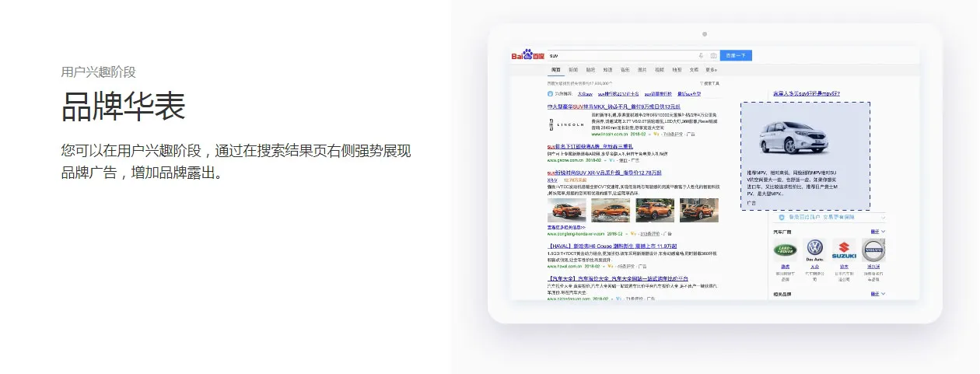Open the XR-V result title link
The image size is (980, 374).
click(604, 173)
